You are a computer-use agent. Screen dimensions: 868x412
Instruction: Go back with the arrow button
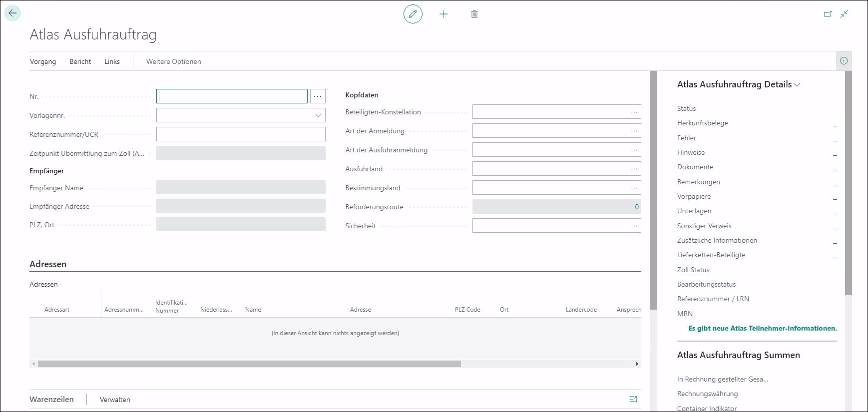pyautogui.click(x=12, y=13)
